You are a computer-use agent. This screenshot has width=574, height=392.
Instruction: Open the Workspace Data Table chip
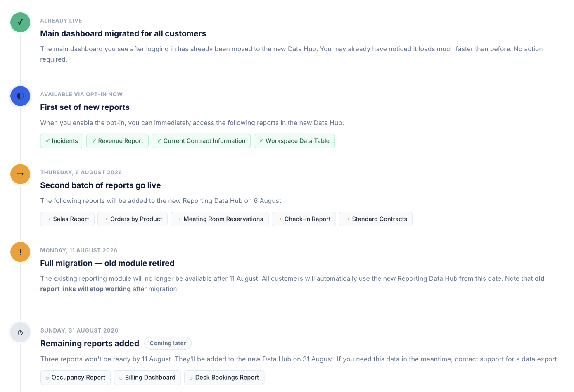click(x=294, y=141)
